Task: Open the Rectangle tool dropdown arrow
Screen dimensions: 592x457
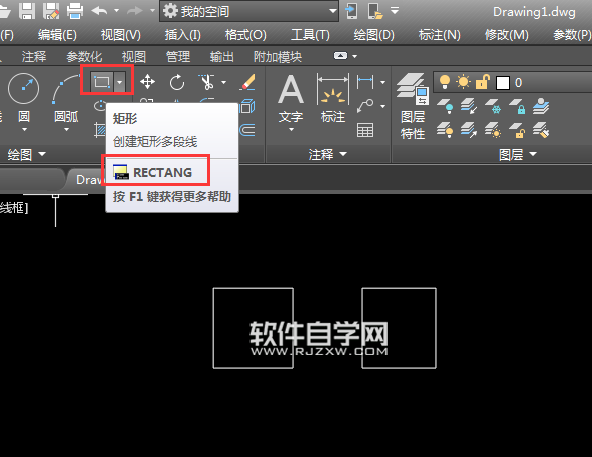Action: click(120, 82)
